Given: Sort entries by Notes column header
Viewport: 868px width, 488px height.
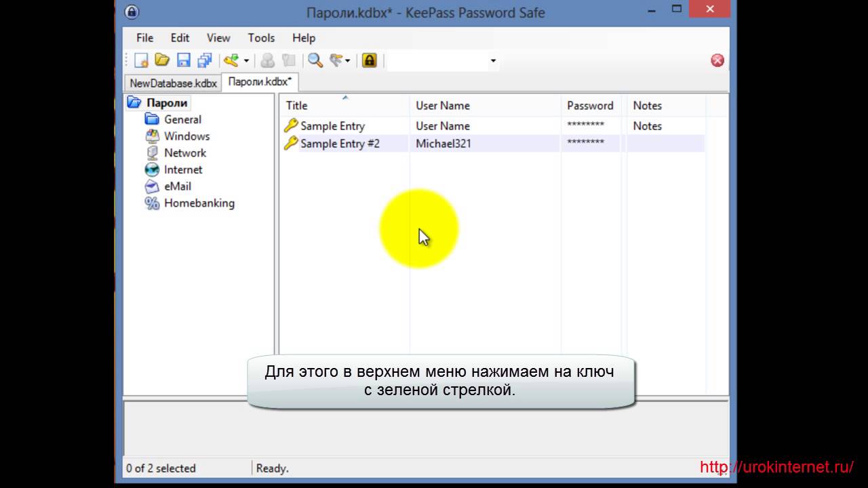Looking at the screenshot, I should pos(666,105).
